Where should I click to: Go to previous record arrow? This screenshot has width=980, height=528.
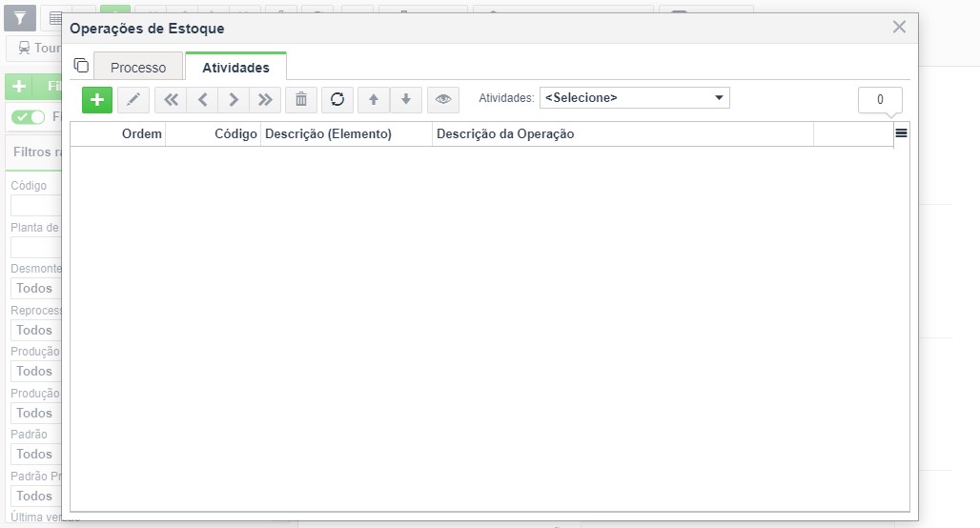click(202, 100)
